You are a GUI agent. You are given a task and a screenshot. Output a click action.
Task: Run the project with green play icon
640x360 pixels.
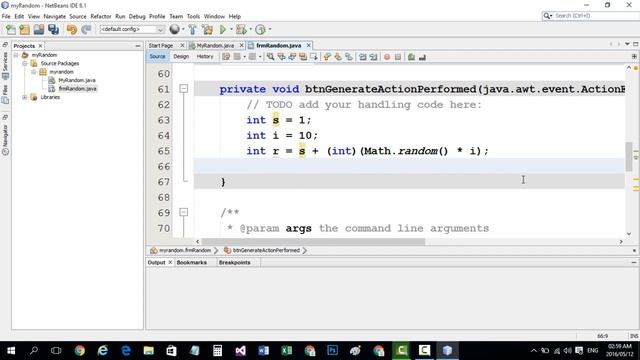pyautogui.click(x=223, y=29)
